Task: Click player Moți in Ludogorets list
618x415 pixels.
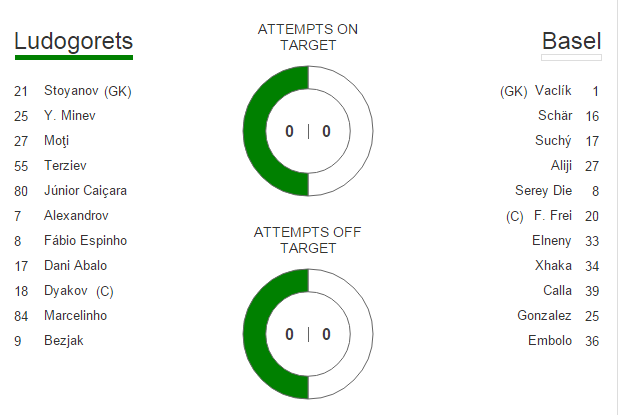Action: click(x=57, y=141)
